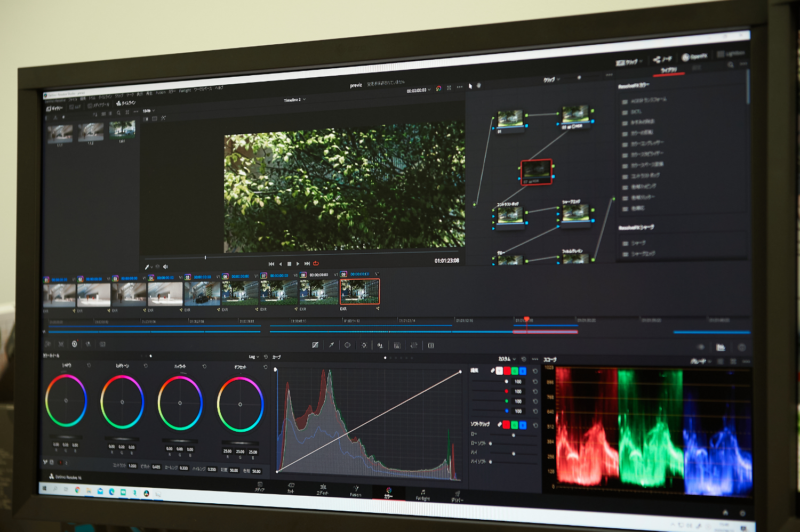Open the カスタム curves mode dropdown
This screenshot has width=800, height=532.
[x=507, y=359]
